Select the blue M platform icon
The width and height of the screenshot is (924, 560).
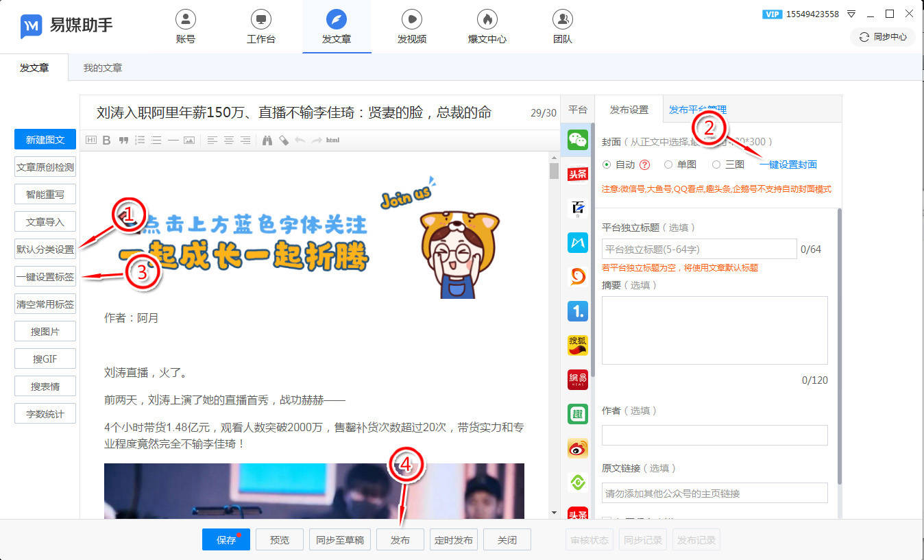click(578, 242)
